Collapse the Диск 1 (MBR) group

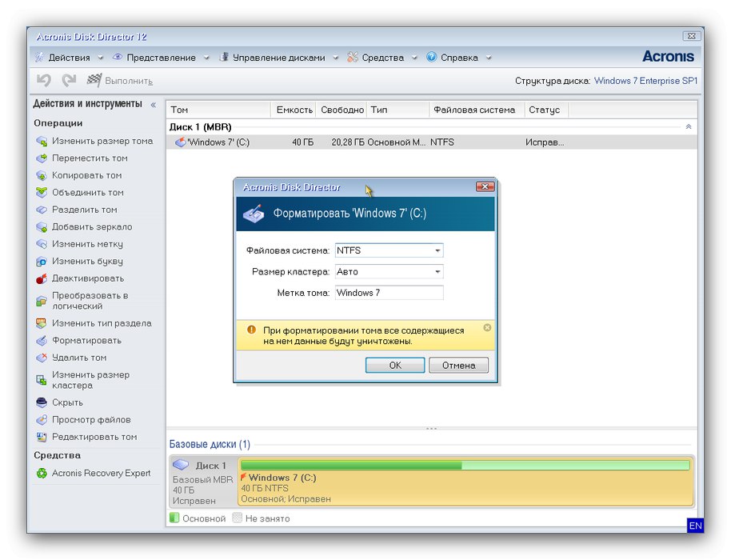[687, 126]
